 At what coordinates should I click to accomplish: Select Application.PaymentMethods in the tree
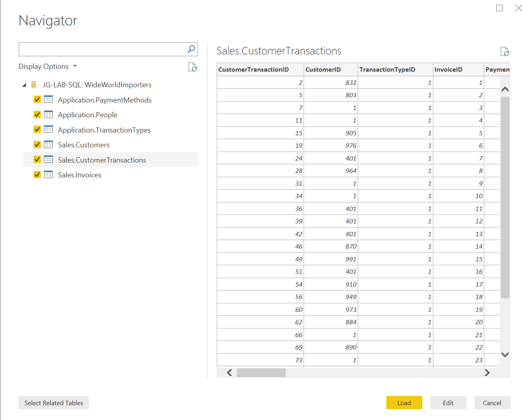click(105, 100)
